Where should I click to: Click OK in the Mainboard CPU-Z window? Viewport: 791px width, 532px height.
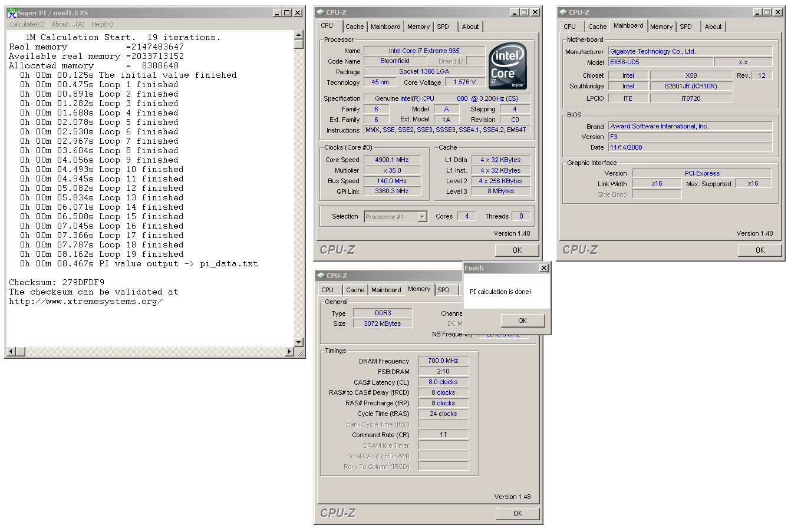(x=760, y=250)
